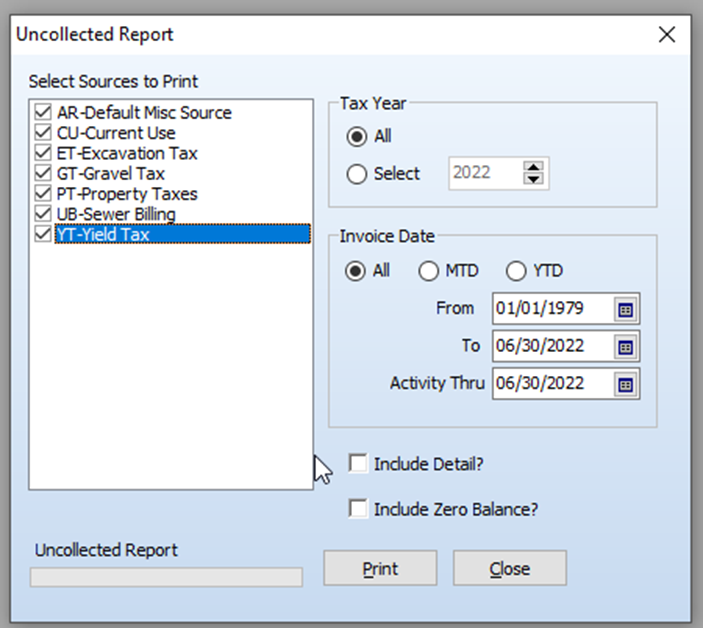Click the Close button
This screenshot has height=628, width=703.
pyautogui.click(x=510, y=568)
